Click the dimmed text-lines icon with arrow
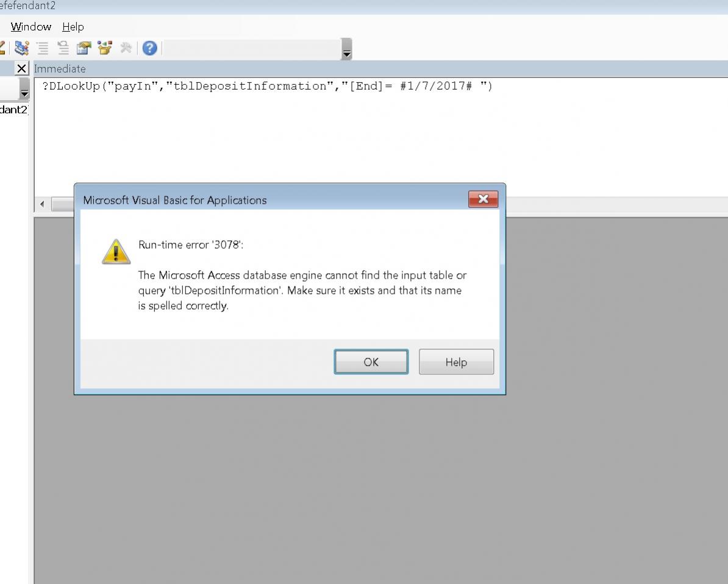 pos(63,48)
